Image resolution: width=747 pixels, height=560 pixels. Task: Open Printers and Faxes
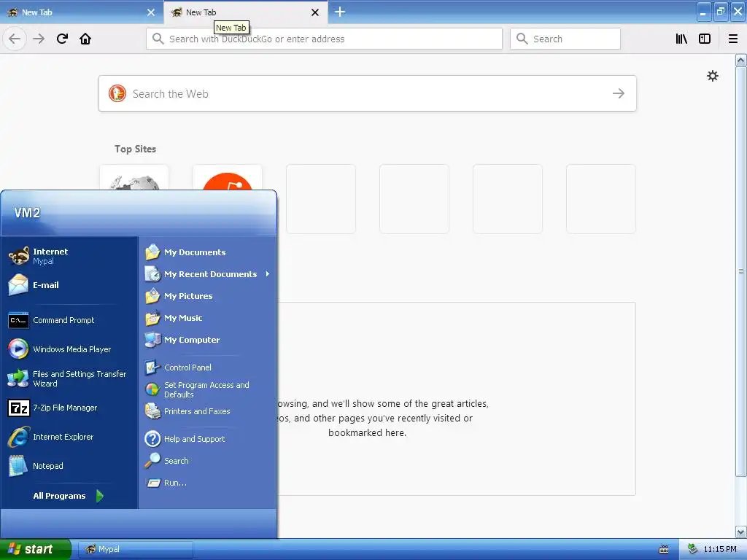207,411
